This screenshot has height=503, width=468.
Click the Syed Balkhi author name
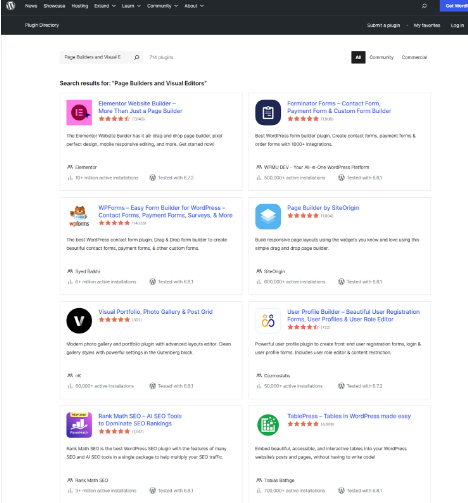pos(87,271)
